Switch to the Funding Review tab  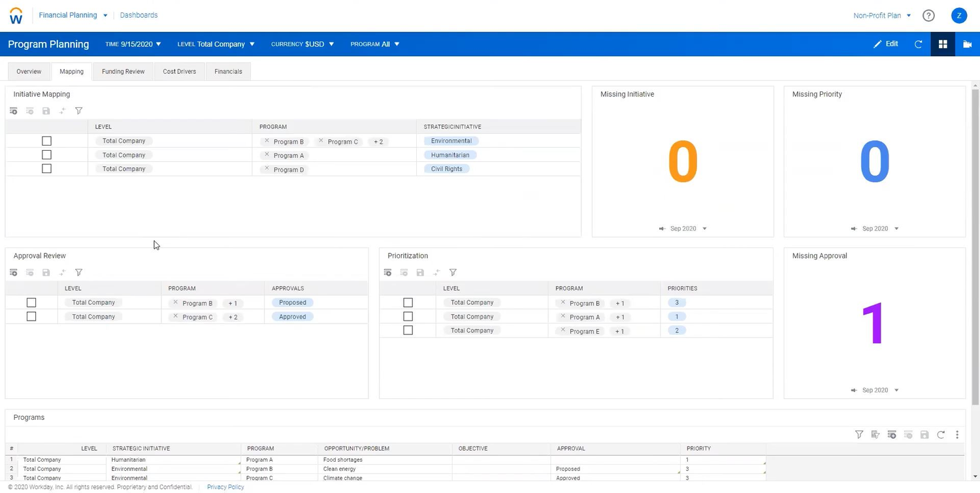pyautogui.click(x=123, y=71)
